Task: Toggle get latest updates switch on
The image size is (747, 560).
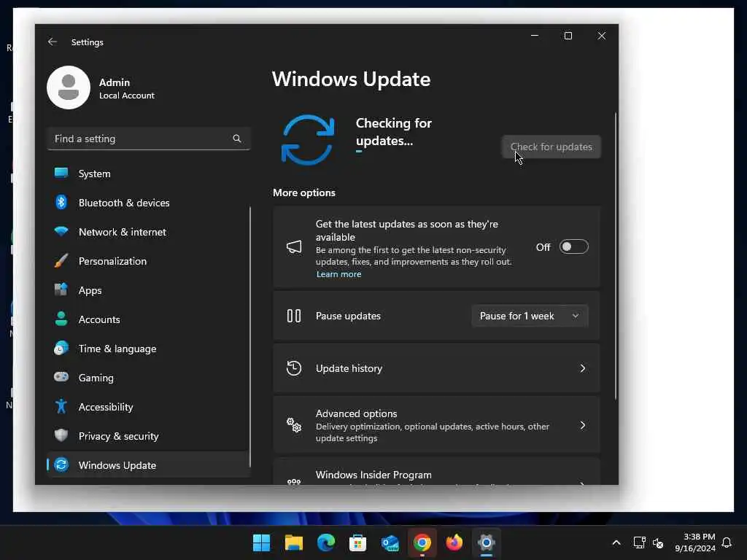Action: coord(573,246)
